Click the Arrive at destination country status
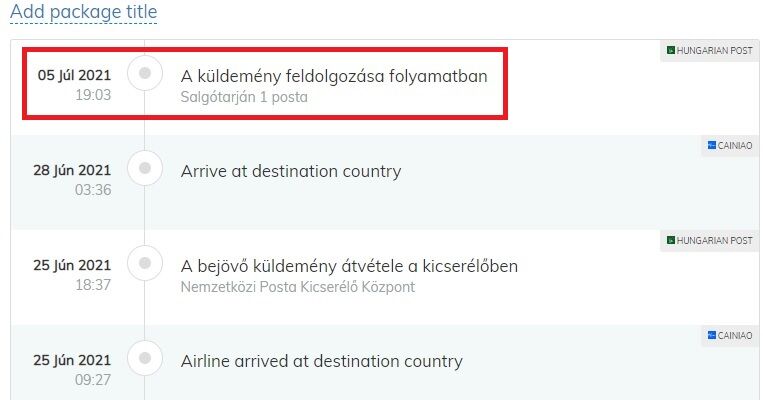763x400 pixels. click(291, 171)
